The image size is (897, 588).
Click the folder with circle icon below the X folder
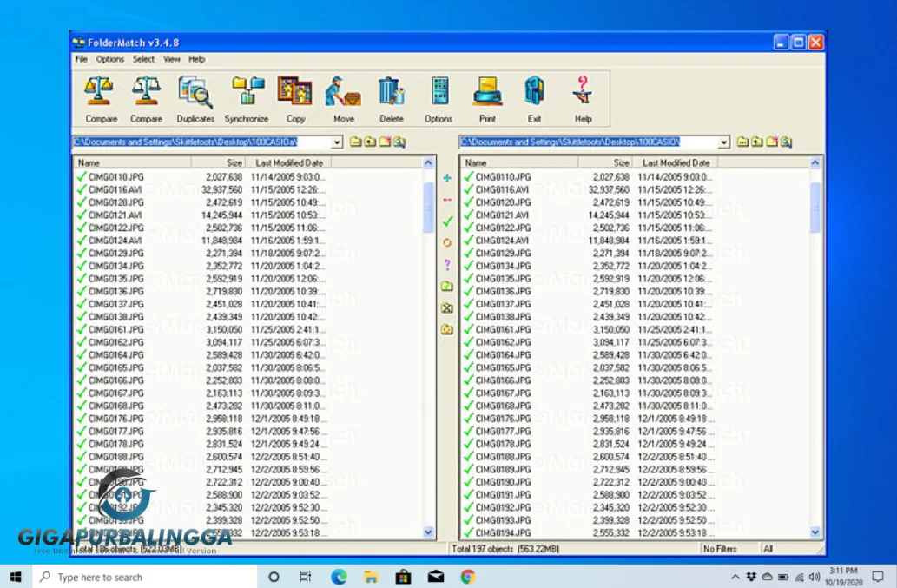click(447, 329)
